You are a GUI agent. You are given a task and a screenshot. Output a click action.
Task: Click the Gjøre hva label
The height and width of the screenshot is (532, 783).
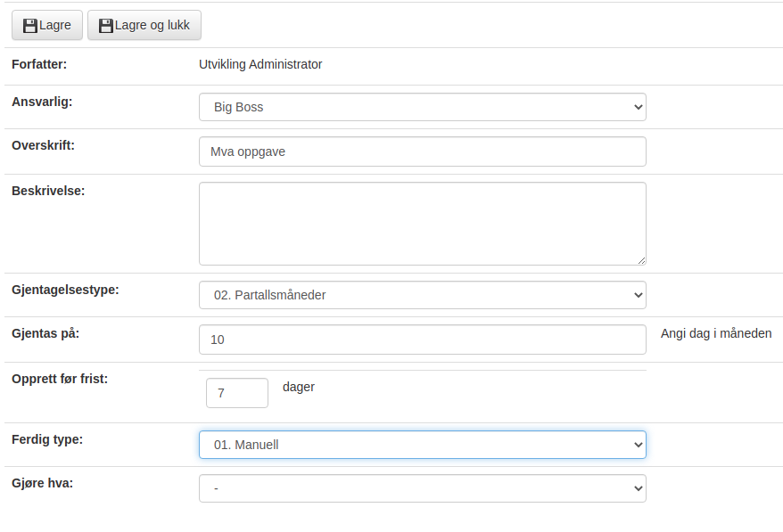click(42, 483)
